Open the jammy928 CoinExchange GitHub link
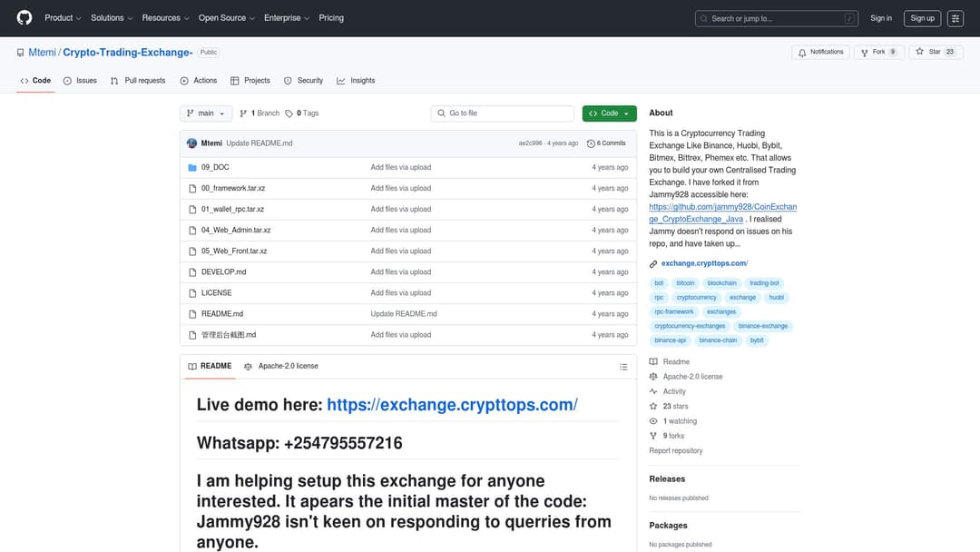This screenshot has width=980, height=552. 722,213
